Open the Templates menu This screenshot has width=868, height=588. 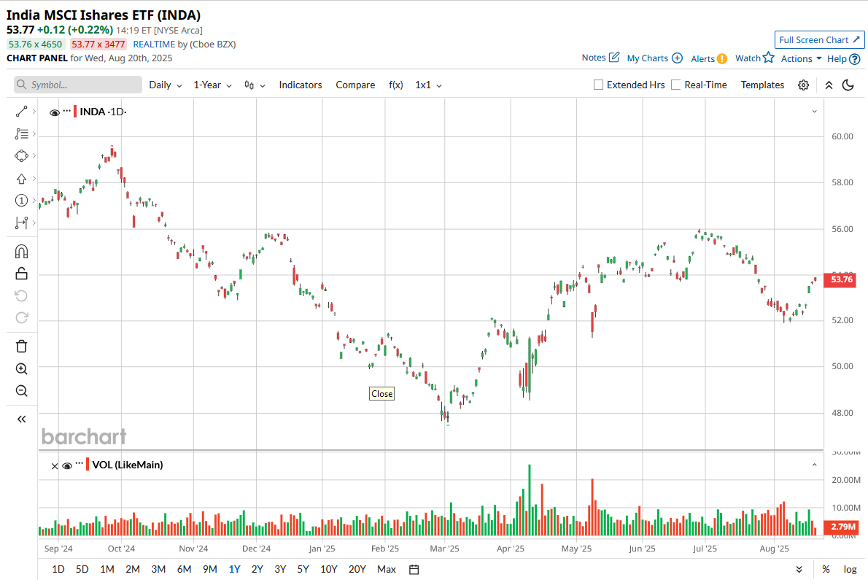(x=762, y=85)
